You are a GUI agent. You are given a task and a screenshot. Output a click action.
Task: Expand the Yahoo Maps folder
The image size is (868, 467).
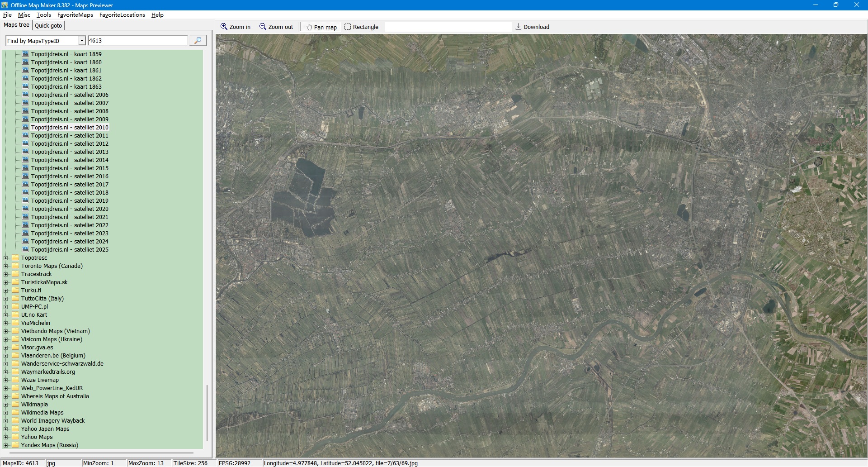(6, 437)
